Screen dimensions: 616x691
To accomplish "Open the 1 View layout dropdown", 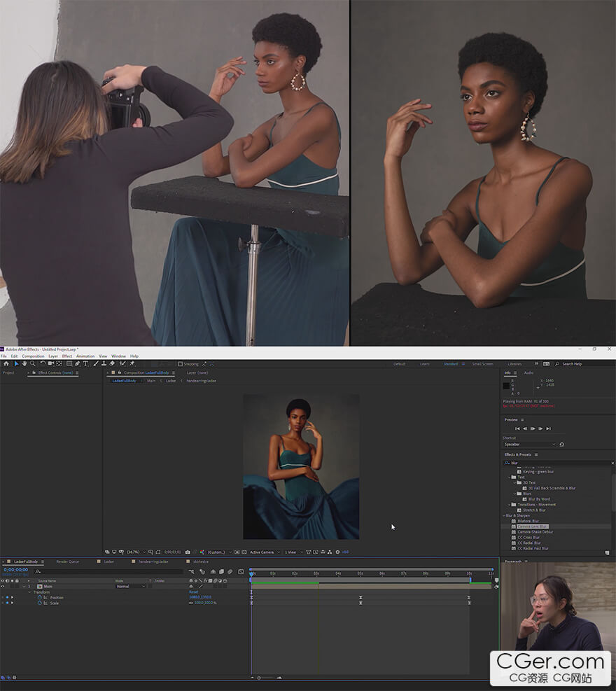I will [x=294, y=552].
